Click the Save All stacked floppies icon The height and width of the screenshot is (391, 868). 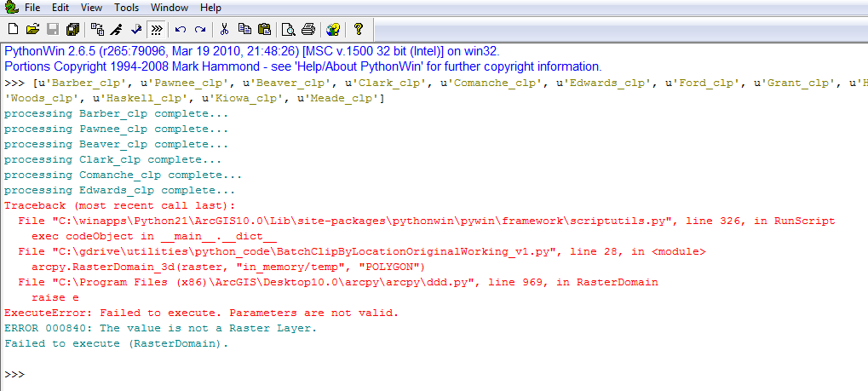(73, 29)
